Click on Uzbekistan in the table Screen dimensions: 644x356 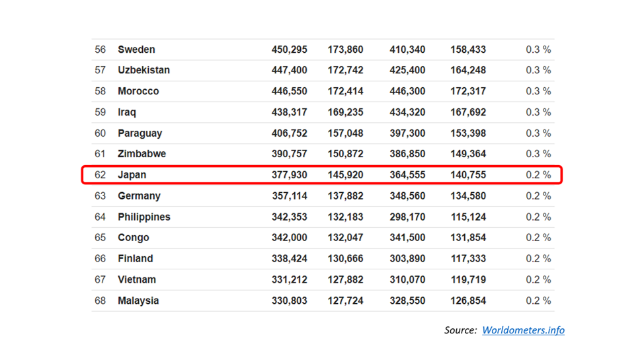143,70
